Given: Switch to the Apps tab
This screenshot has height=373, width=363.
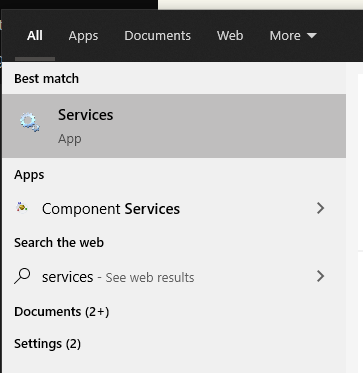Looking at the screenshot, I should point(83,36).
